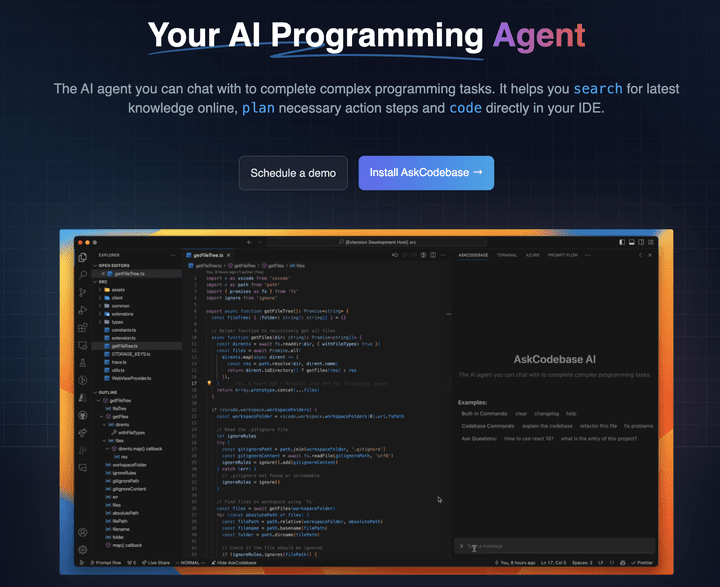Click the lightbulb code action on line 17
The image size is (720, 587).
pos(209,383)
